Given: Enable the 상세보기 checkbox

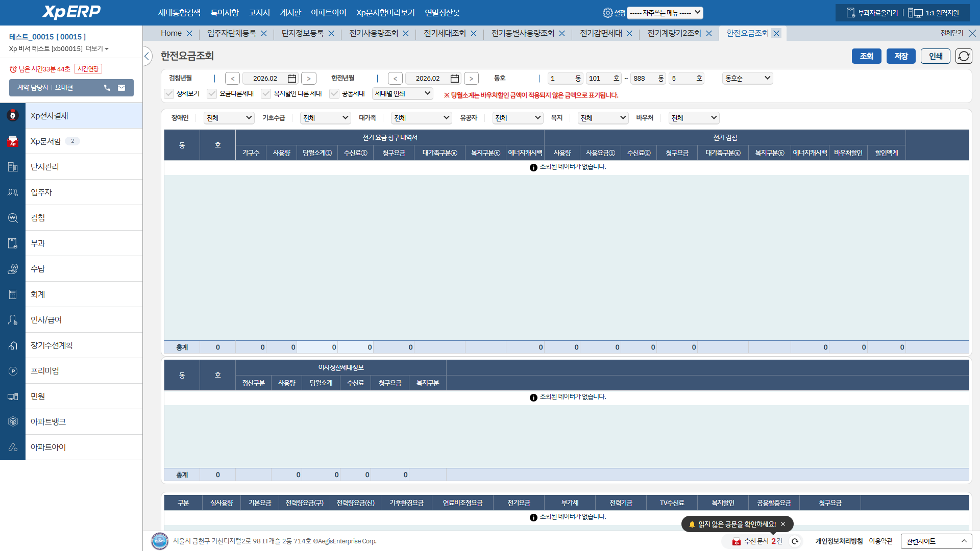Looking at the screenshot, I should point(169,94).
